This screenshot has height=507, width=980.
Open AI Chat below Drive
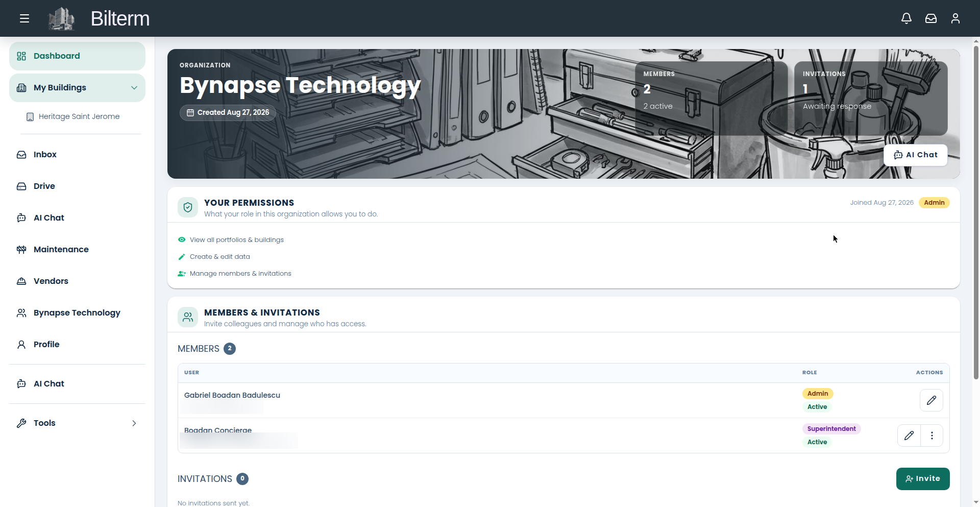tap(77, 218)
